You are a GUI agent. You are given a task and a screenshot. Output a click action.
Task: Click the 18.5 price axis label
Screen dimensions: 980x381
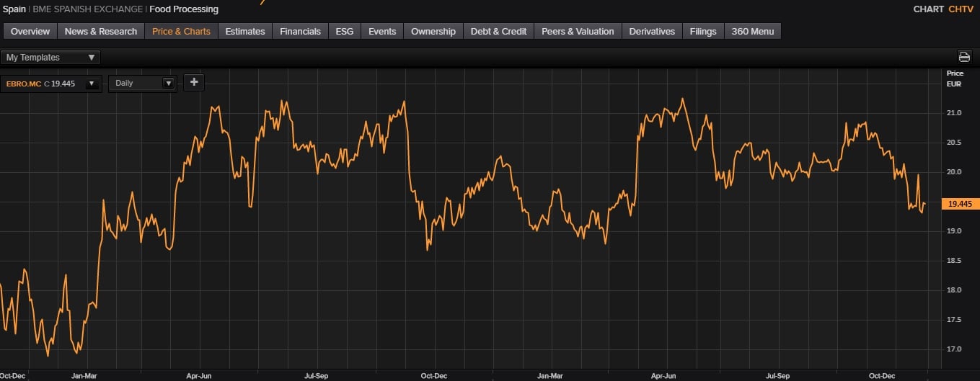(954, 260)
